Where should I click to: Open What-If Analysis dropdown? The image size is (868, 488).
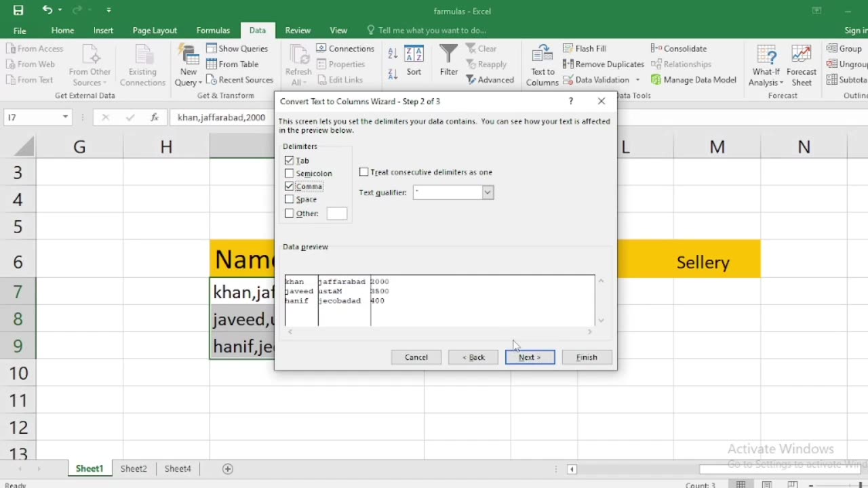[766, 66]
